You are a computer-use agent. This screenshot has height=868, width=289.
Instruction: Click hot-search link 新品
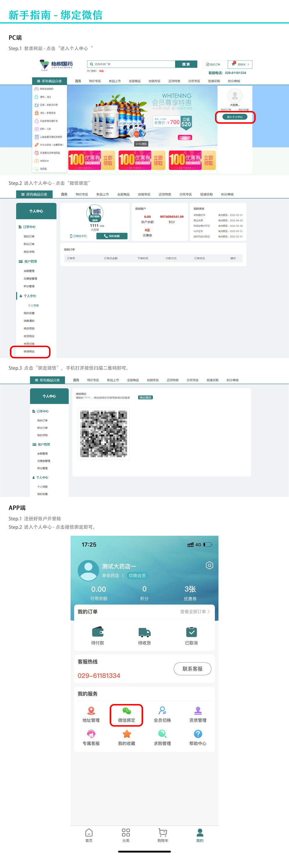[x=101, y=71]
